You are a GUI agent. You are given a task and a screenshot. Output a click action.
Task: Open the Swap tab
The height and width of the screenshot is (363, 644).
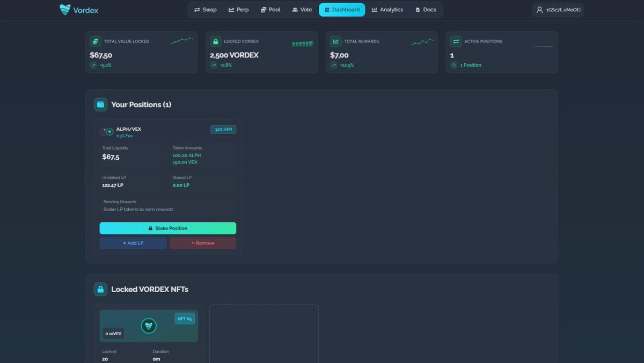coord(206,10)
